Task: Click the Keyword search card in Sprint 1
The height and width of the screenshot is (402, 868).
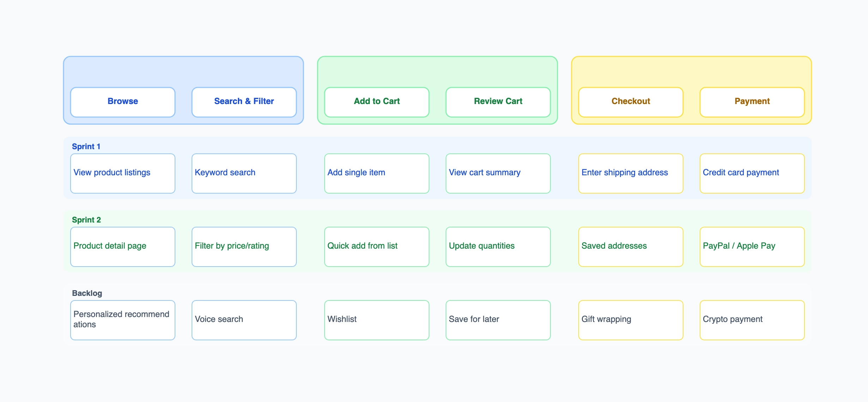Action: tap(244, 173)
